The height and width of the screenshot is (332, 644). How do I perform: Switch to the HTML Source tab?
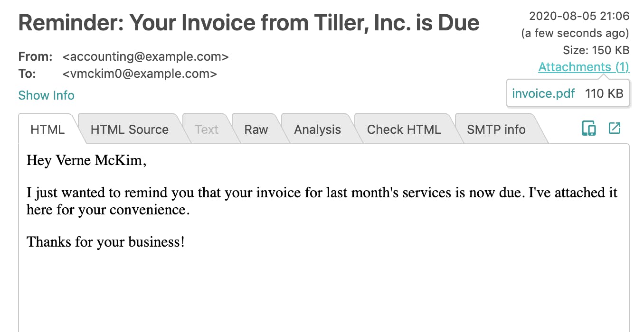(x=130, y=129)
